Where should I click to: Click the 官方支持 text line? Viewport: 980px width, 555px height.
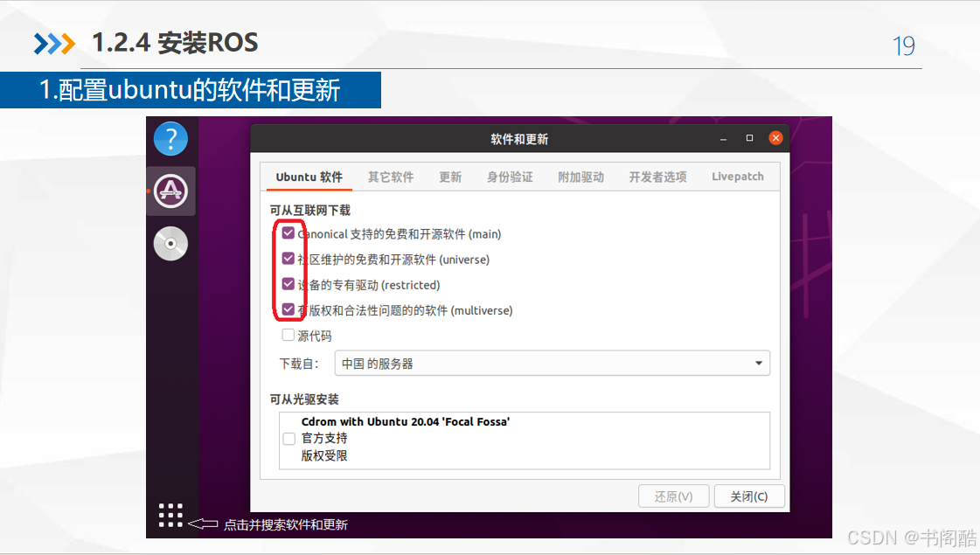[324, 438]
